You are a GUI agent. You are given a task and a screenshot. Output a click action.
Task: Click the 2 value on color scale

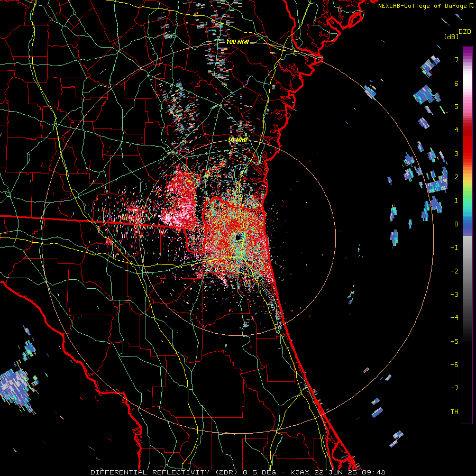(x=456, y=177)
